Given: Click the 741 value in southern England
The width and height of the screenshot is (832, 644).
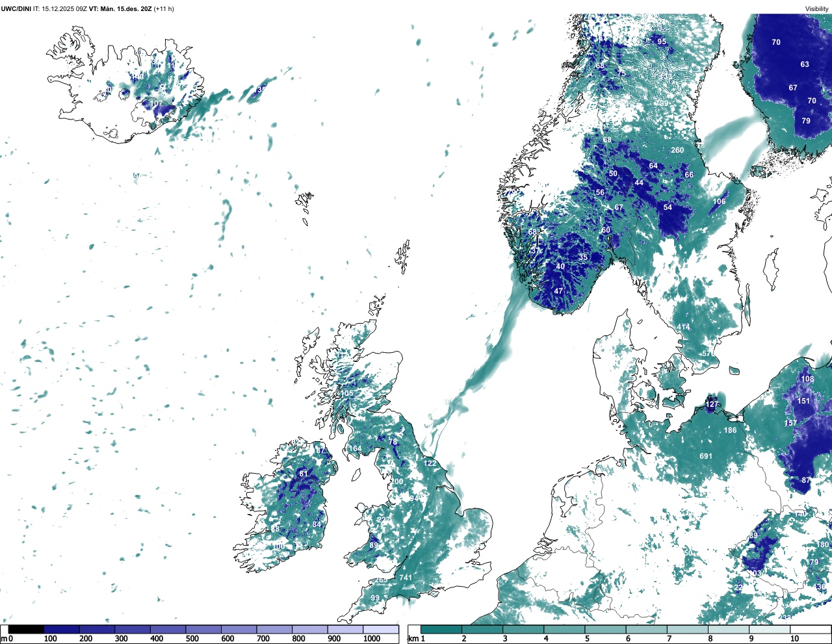Looking at the screenshot, I should [x=406, y=578].
